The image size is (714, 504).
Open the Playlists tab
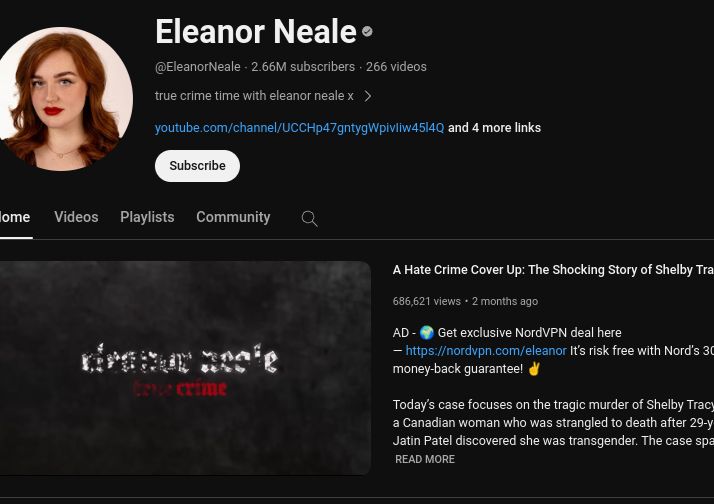coord(147,217)
